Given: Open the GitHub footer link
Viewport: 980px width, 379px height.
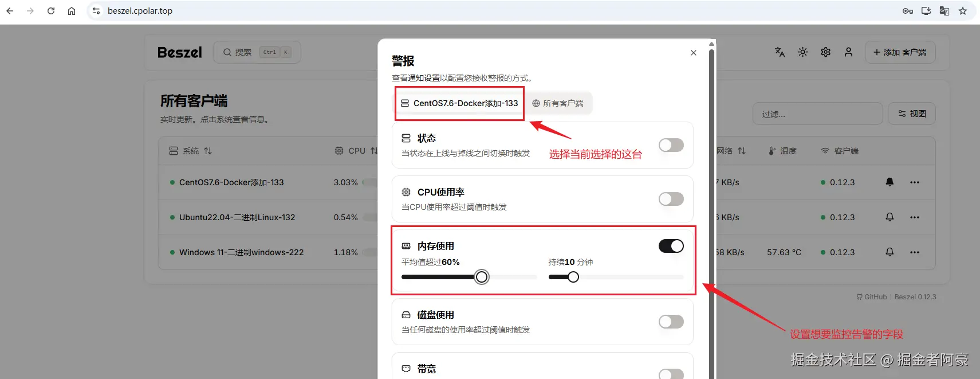Looking at the screenshot, I should (872, 297).
